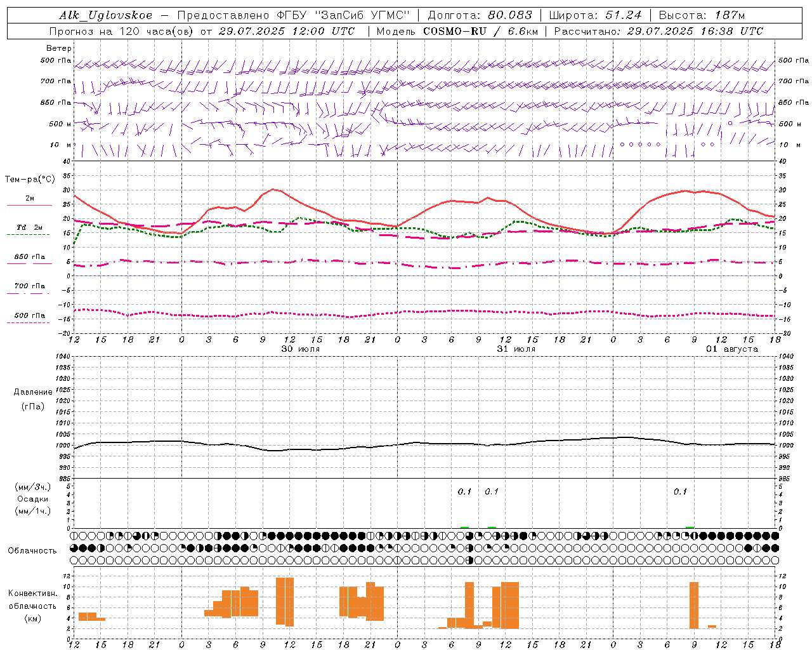The image size is (812, 650).
Task: Click the "1040" top pressure axis value on left
Action: point(63,357)
